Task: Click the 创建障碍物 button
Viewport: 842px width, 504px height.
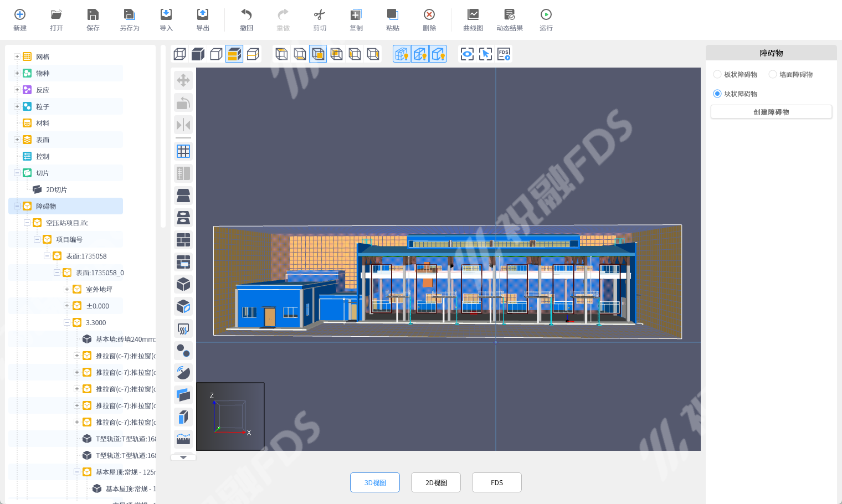Action: 771,112
